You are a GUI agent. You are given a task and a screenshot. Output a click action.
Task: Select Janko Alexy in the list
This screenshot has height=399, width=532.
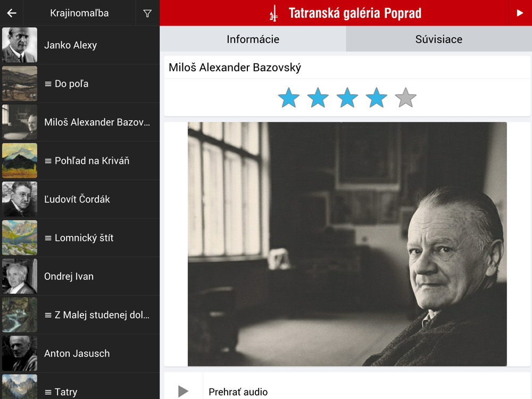click(x=80, y=45)
